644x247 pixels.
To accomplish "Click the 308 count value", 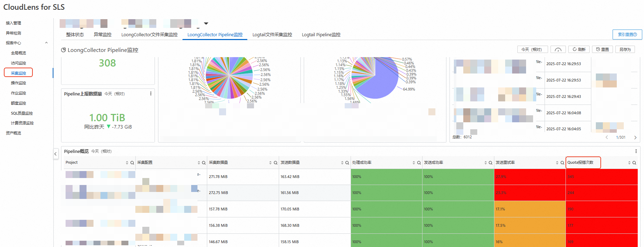I will click(107, 63).
